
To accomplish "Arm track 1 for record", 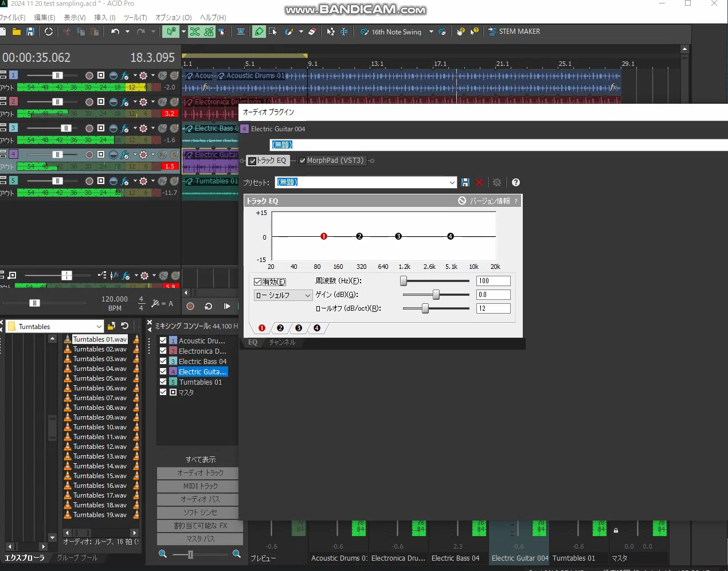I will pyautogui.click(x=89, y=76).
